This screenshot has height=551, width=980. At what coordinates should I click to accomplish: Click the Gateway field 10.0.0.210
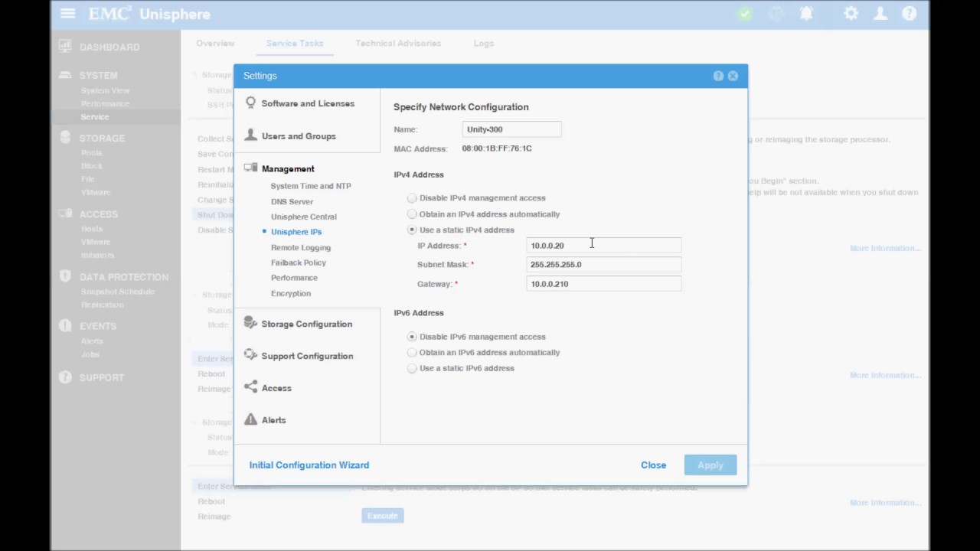pos(603,284)
